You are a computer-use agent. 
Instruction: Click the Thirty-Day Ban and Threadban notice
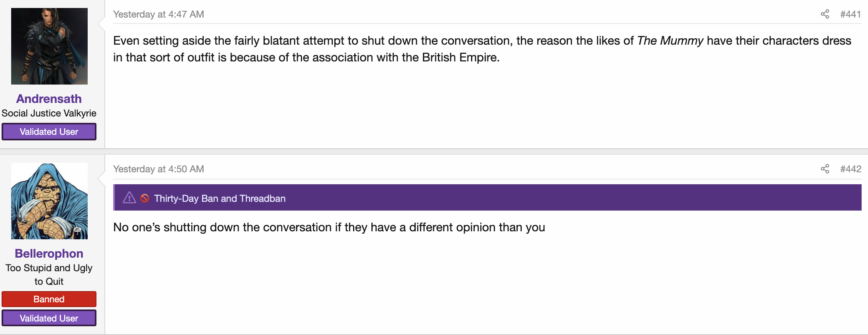pyautogui.click(x=487, y=198)
